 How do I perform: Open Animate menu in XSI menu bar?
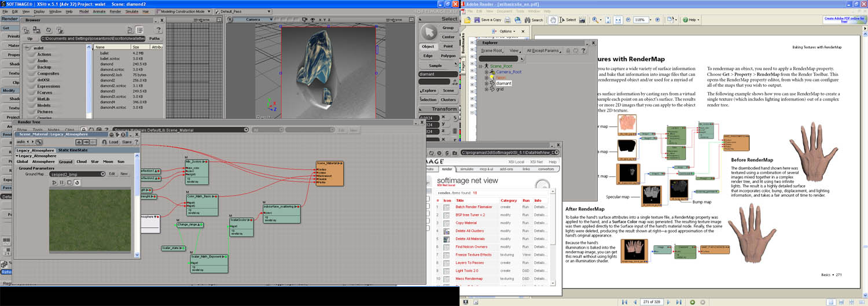tap(100, 12)
